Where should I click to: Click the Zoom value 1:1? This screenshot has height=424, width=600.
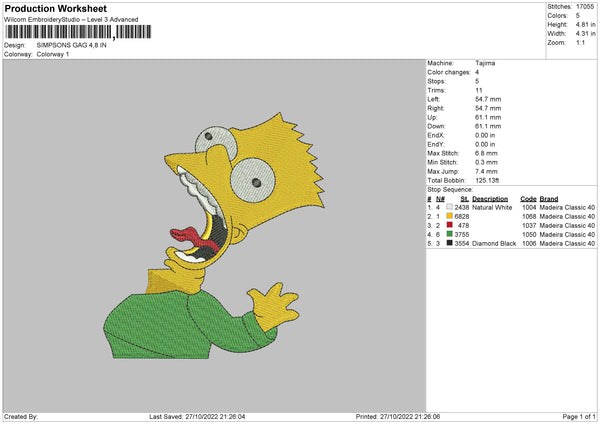[x=580, y=42]
